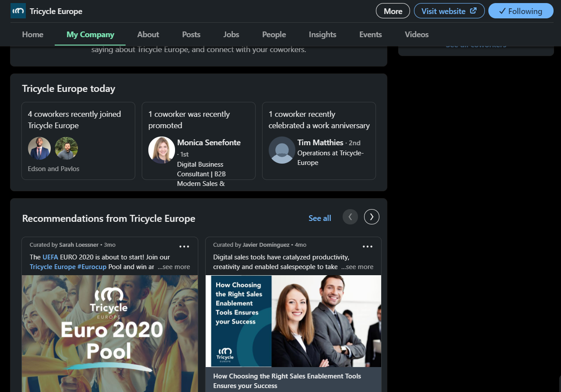Open the Tricycle Europe #Eurocup link
This screenshot has width=561, height=392.
coord(67,266)
